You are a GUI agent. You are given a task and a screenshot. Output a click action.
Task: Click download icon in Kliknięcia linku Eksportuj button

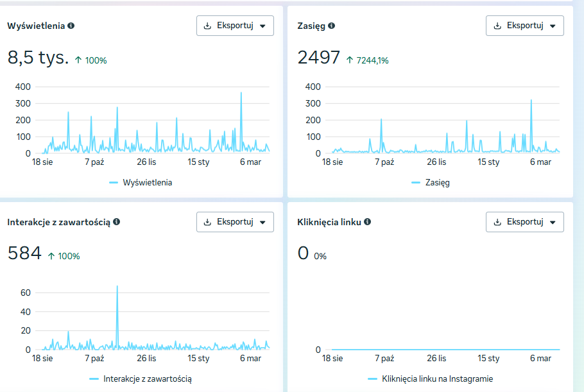[497, 222]
